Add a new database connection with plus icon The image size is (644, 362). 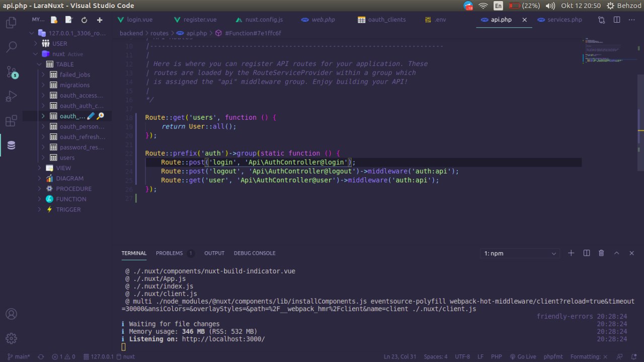coord(100,20)
